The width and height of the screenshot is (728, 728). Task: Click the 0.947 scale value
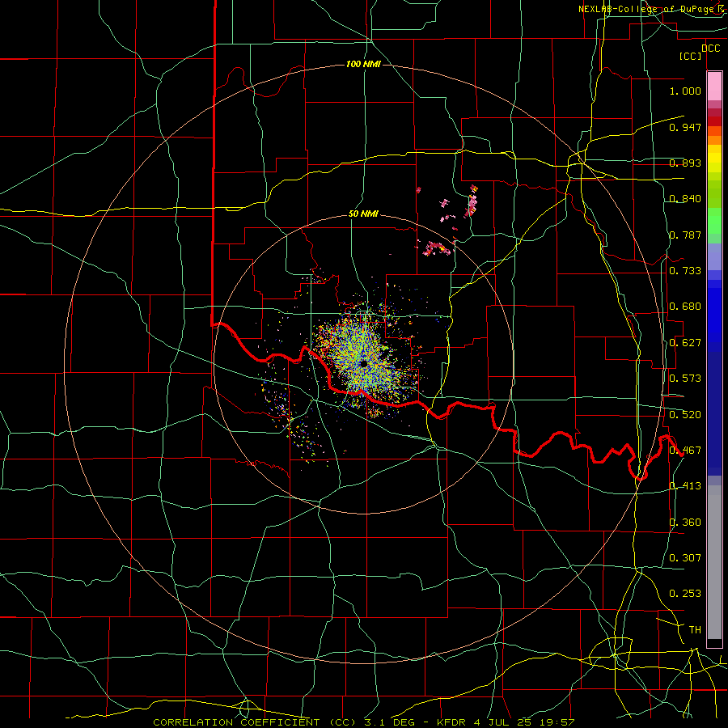coord(685,127)
